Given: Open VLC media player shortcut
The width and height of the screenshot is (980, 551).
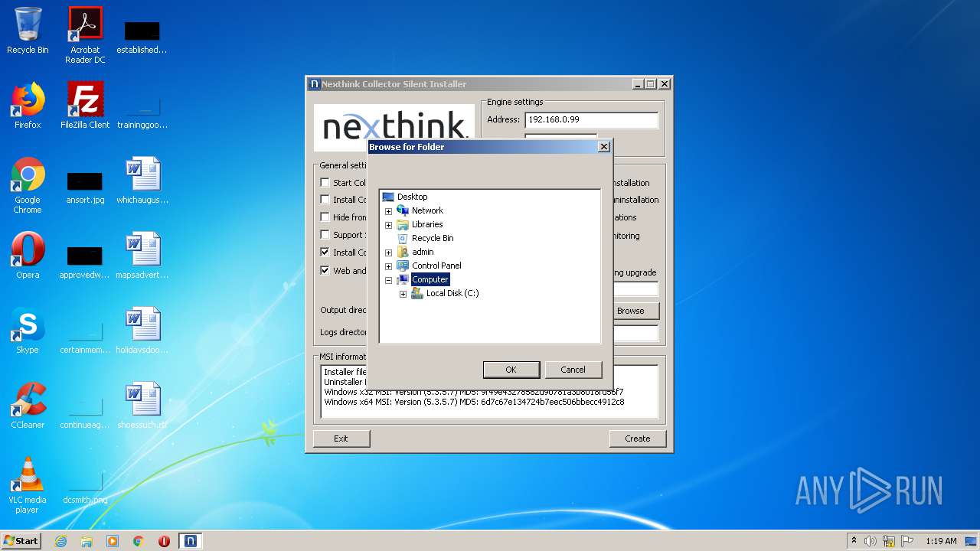Looking at the screenshot, I should (28, 485).
